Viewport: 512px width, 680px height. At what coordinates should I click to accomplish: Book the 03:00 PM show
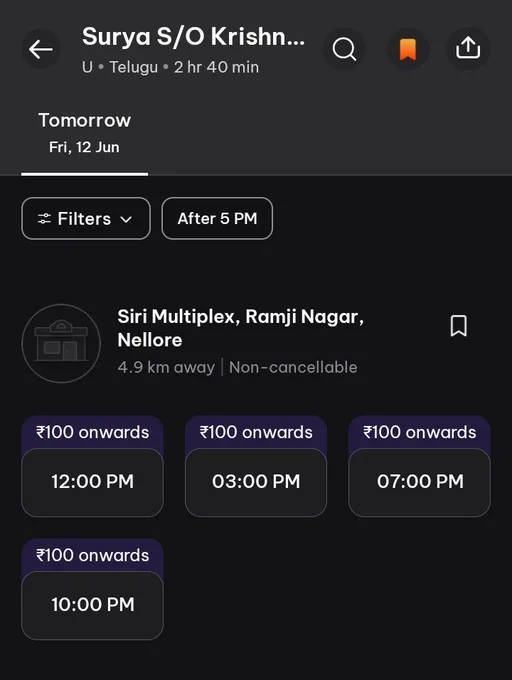pos(256,482)
